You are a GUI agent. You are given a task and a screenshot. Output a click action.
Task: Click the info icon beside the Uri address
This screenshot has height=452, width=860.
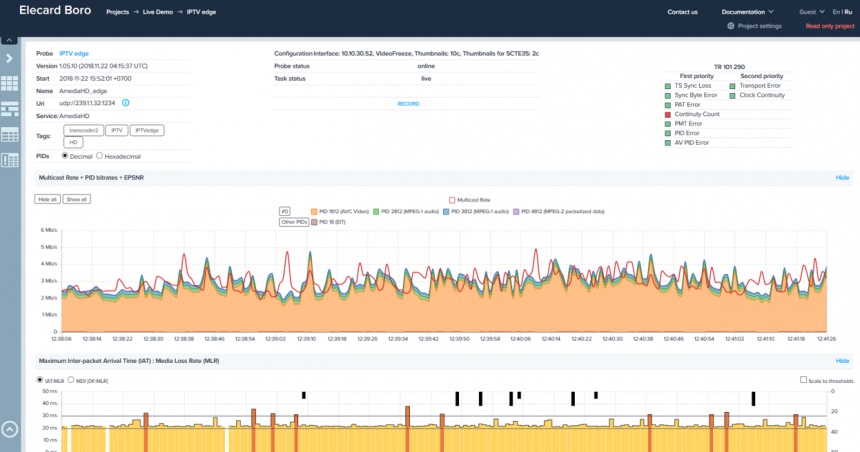click(x=126, y=103)
